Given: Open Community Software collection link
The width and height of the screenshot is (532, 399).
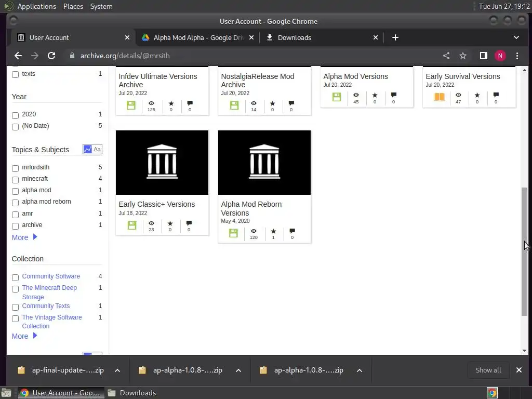Looking at the screenshot, I should click(51, 276).
